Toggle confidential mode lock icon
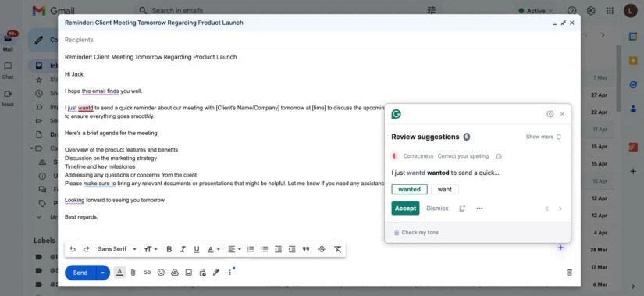The image size is (644, 296). click(x=202, y=272)
